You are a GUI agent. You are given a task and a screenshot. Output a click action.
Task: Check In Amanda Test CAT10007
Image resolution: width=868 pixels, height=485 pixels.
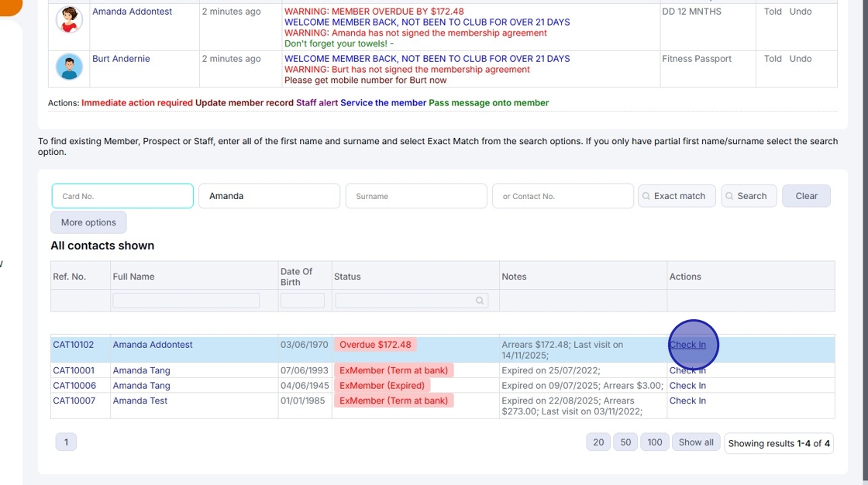pyautogui.click(x=687, y=401)
